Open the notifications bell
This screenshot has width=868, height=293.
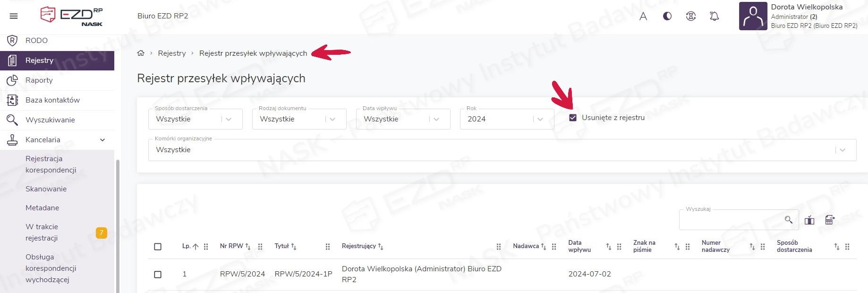(714, 17)
